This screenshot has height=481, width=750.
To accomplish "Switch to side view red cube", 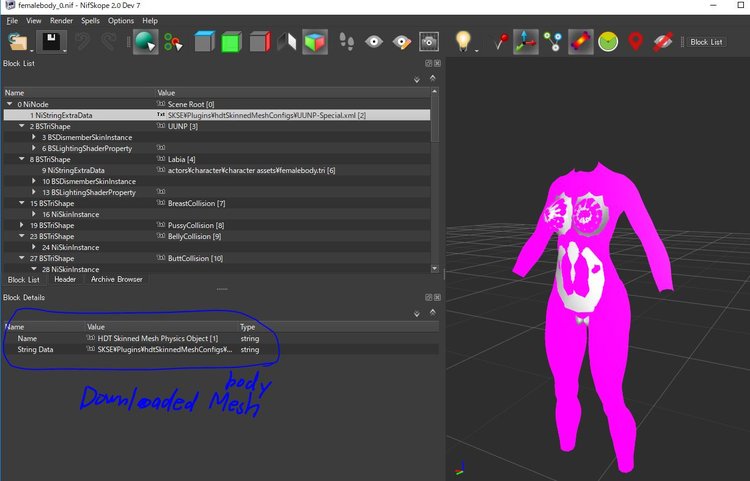I will (260, 42).
